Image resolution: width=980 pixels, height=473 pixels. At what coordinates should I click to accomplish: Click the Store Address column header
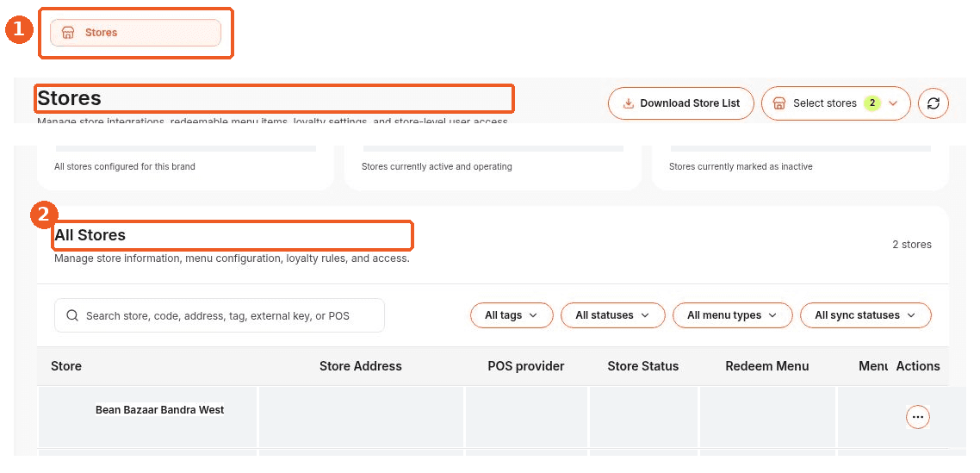(361, 366)
